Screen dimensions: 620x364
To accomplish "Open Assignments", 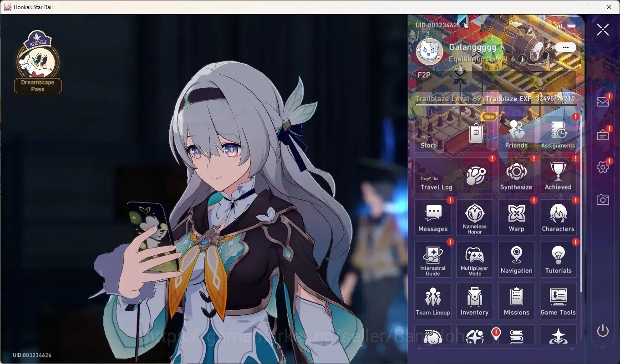I will click(x=558, y=134).
